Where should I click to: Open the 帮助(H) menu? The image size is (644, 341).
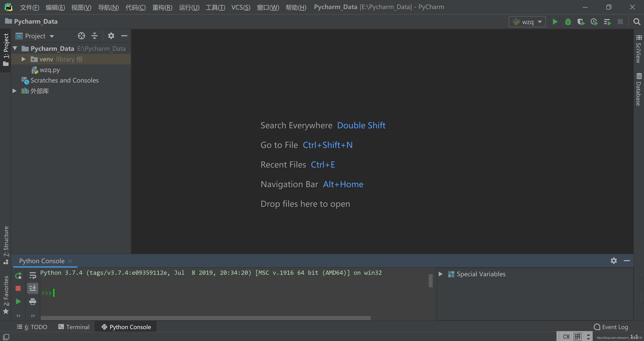(x=296, y=7)
